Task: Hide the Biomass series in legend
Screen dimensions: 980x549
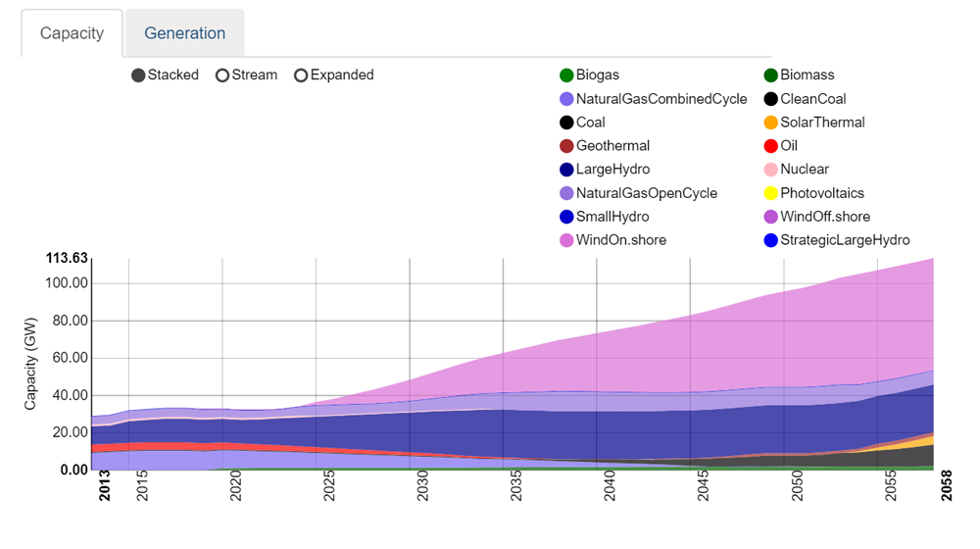Action: pyautogui.click(x=770, y=75)
